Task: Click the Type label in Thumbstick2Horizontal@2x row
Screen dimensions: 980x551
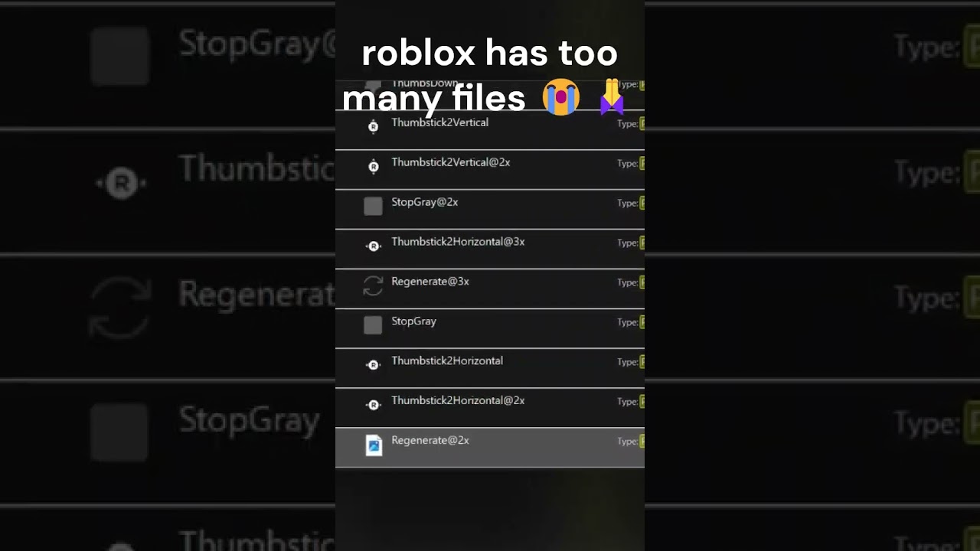Action: click(627, 402)
